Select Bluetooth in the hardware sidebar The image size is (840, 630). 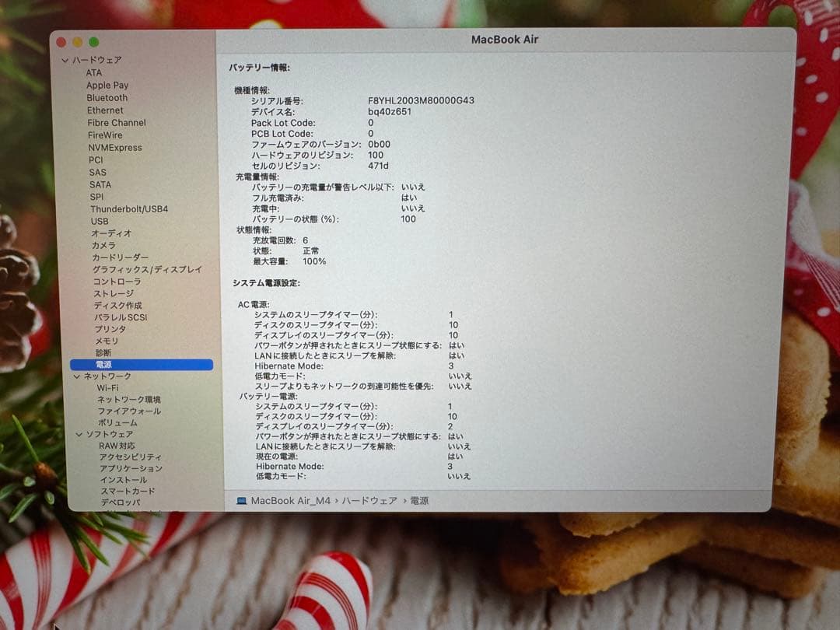click(x=107, y=97)
